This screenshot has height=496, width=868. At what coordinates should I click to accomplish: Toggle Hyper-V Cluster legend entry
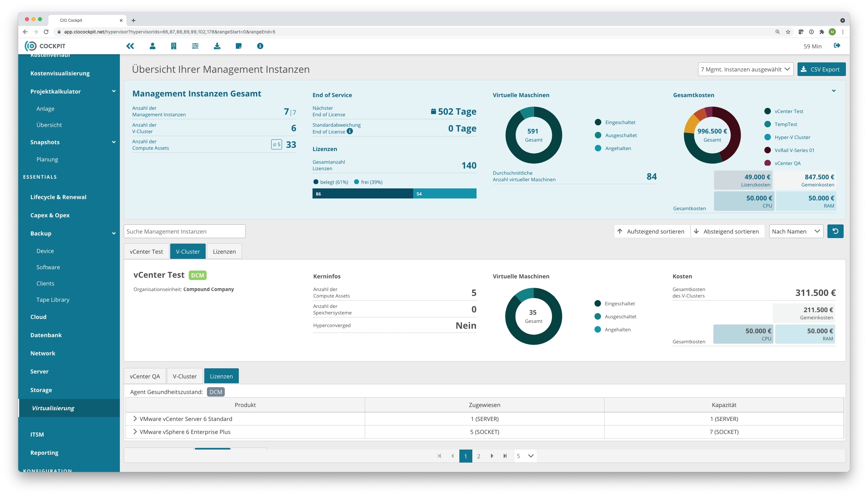pyautogui.click(x=787, y=137)
